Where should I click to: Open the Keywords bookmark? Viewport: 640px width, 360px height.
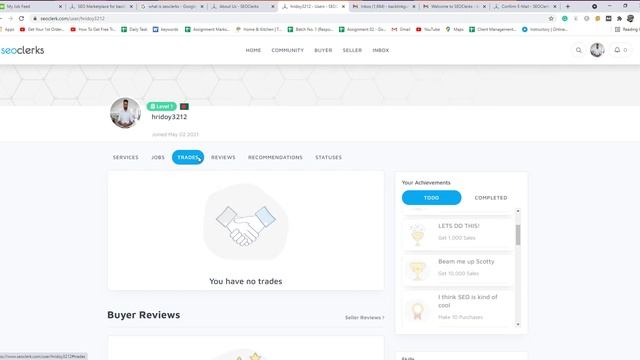(x=165, y=29)
